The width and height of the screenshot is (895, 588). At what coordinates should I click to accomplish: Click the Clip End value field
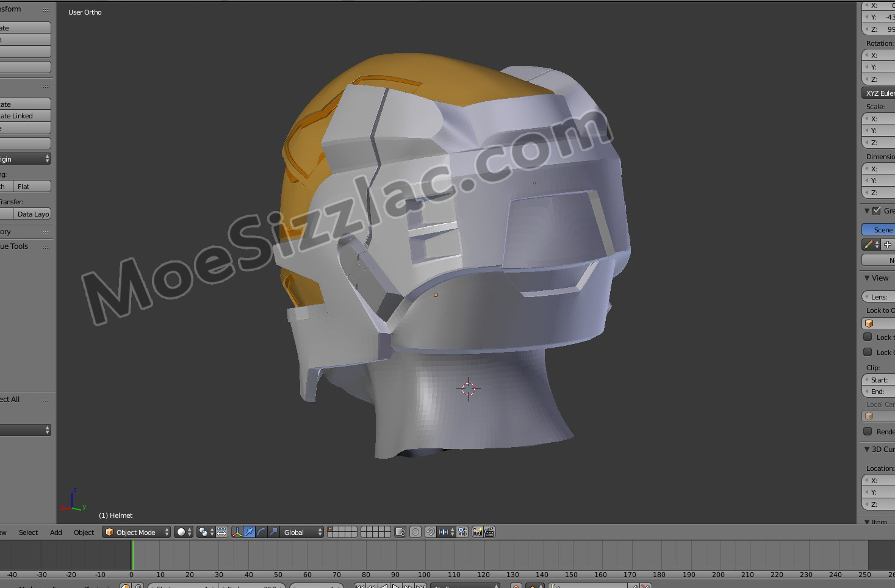coord(878,392)
